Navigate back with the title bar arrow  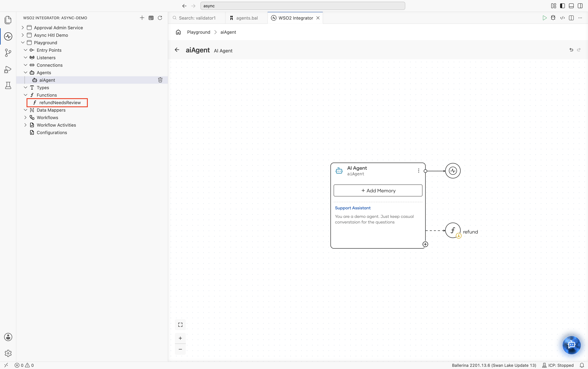click(184, 6)
